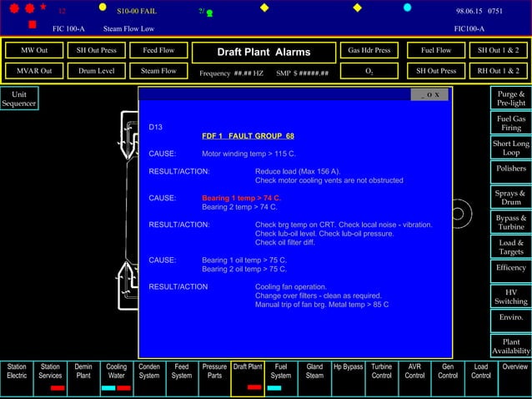Select the Steam Flow button
532x399 pixels.
pos(158,71)
